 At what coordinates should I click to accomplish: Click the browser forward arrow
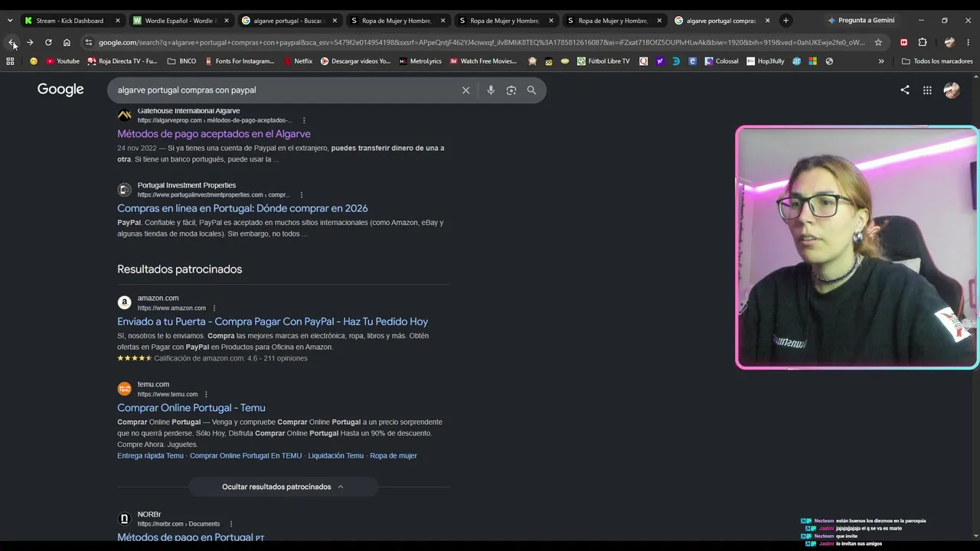[x=30, y=43]
